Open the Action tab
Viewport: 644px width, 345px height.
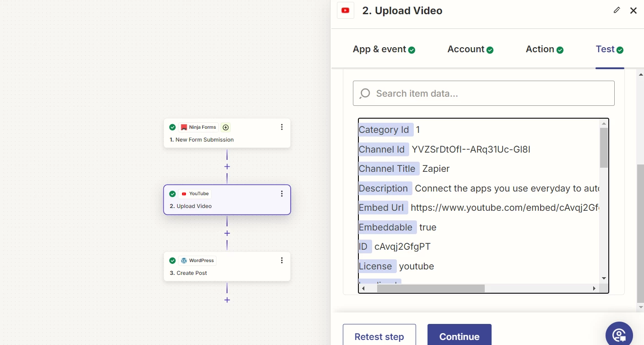544,49
